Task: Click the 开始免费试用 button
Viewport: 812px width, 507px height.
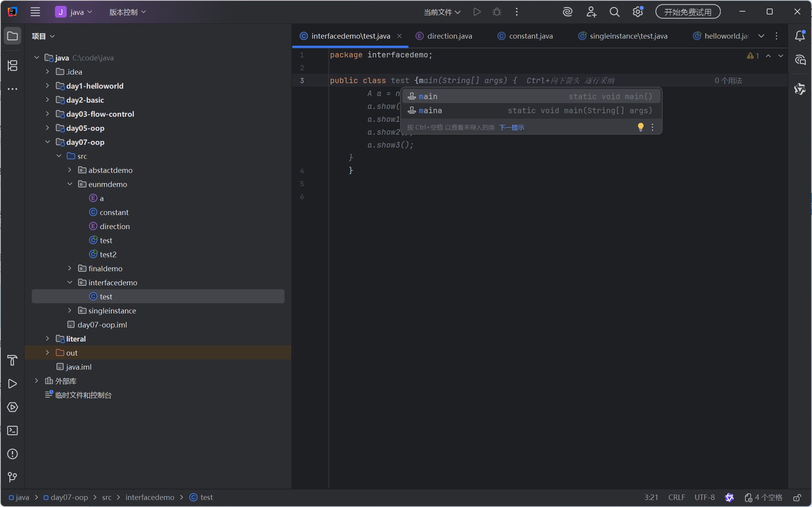Action: (x=688, y=12)
